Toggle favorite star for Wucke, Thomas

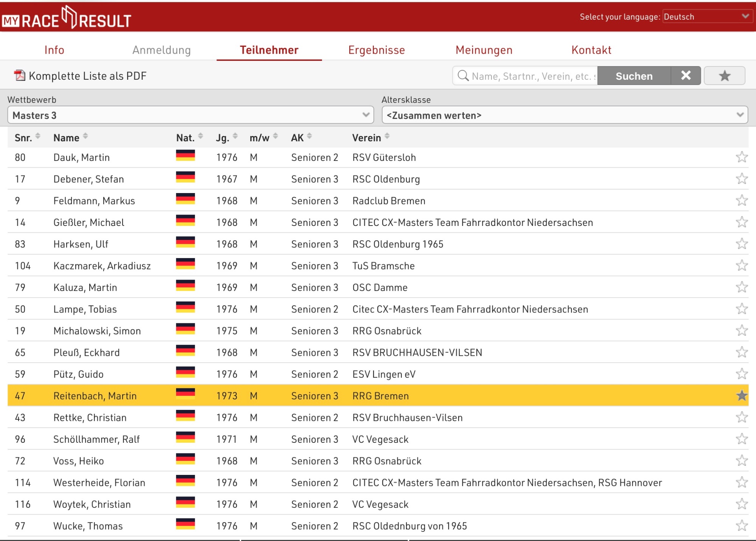(742, 526)
